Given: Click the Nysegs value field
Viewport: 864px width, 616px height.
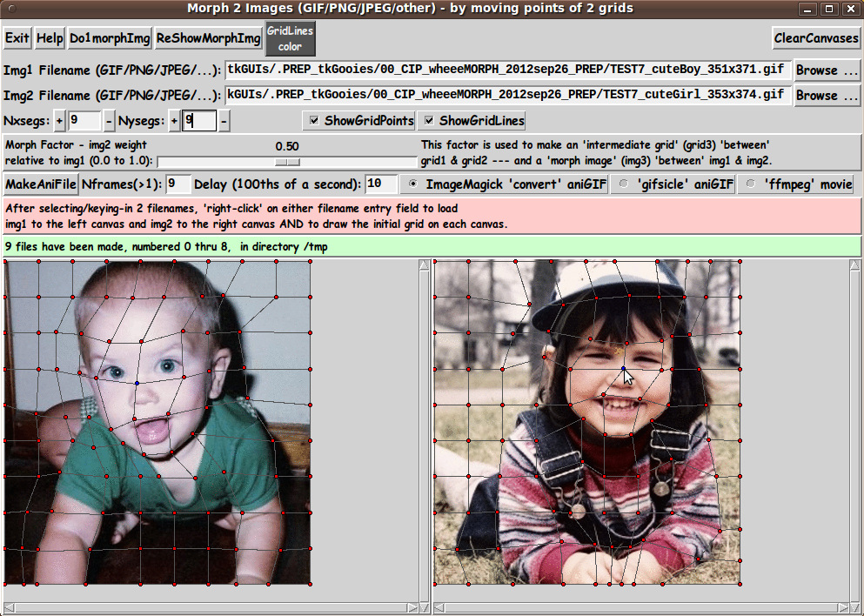Looking at the screenshot, I should click(x=199, y=121).
